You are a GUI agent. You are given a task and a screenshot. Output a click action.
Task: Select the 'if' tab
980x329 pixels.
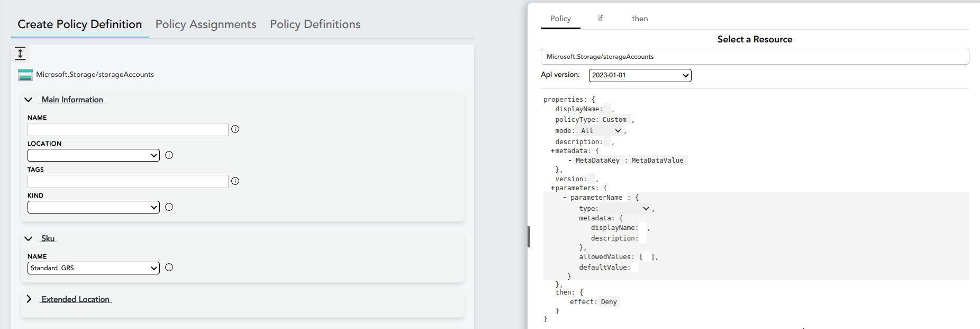600,19
